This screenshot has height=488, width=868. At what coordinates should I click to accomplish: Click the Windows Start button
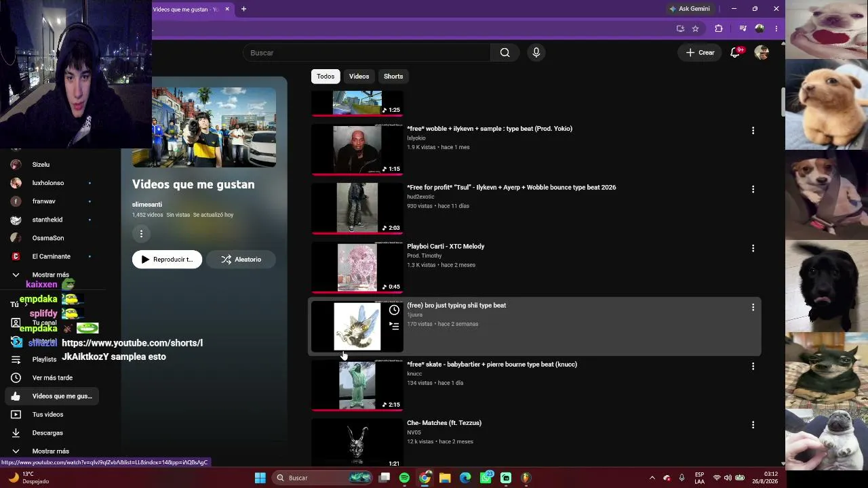click(260, 478)
